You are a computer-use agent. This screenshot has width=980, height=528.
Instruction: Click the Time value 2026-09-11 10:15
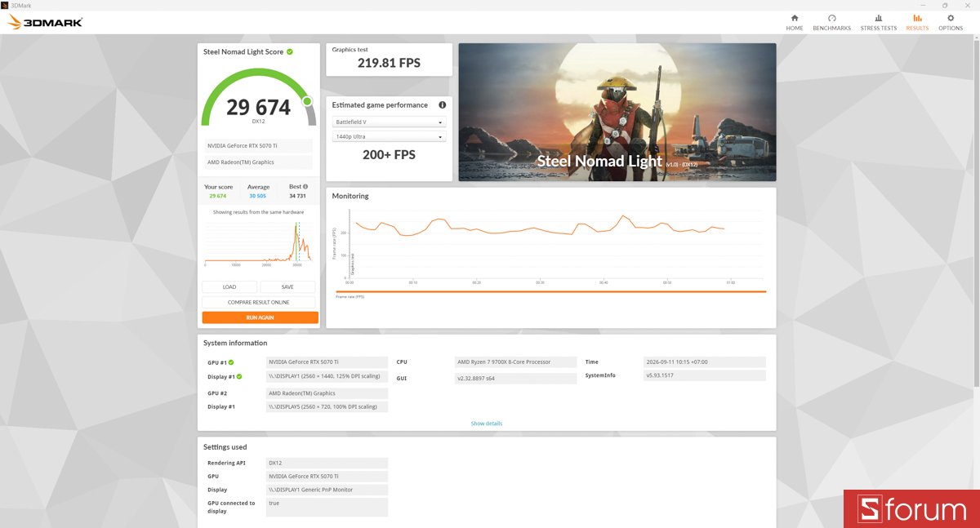click(x=704, y=362)
